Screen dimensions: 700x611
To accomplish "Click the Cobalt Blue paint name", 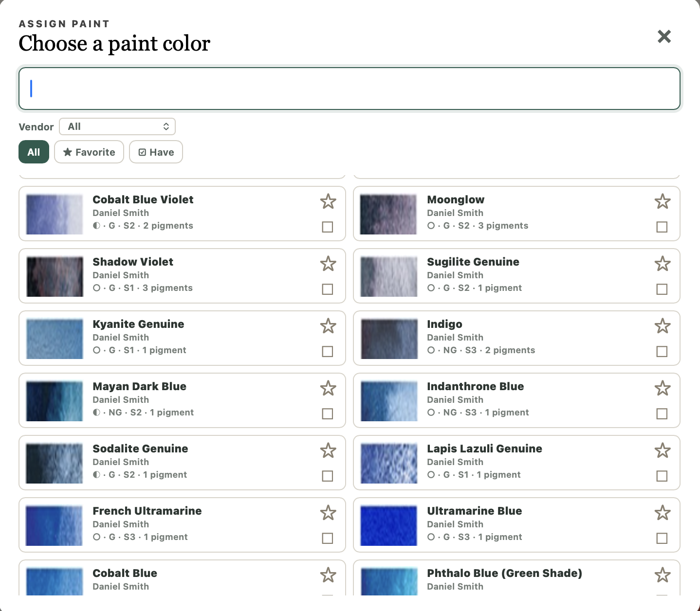I will (125, 573).
